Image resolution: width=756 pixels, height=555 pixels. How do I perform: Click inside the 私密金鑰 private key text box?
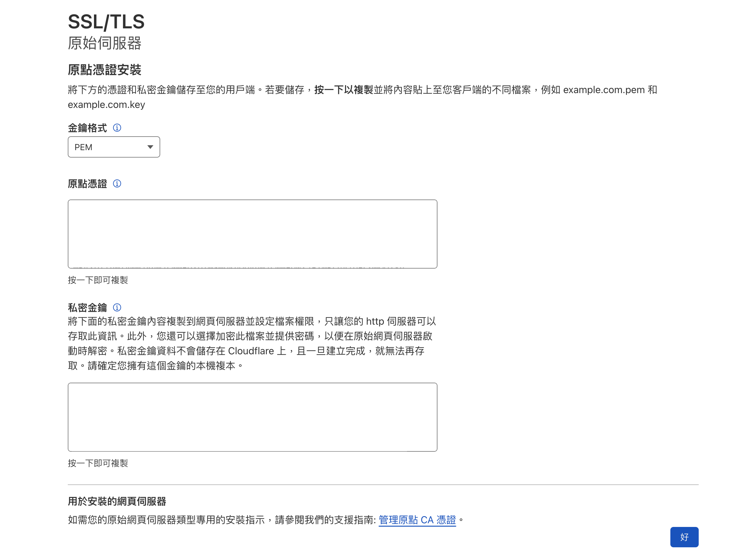coord(252,417)
